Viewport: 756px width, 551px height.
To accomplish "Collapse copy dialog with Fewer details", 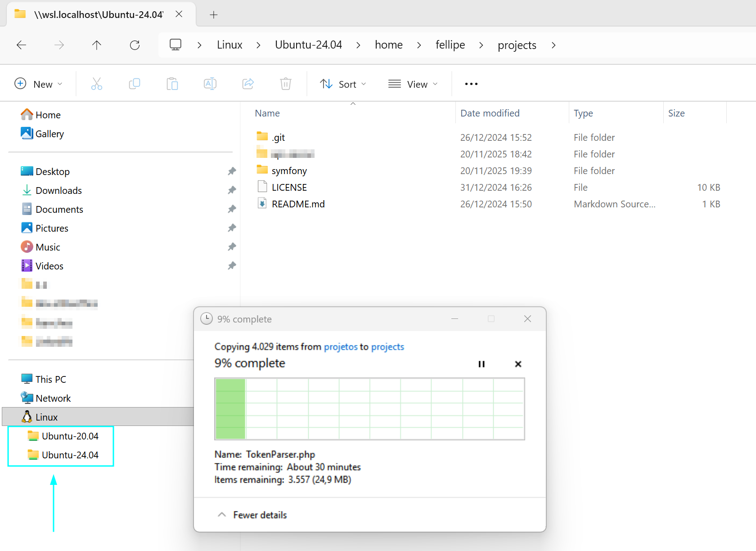I will point(252,515).
